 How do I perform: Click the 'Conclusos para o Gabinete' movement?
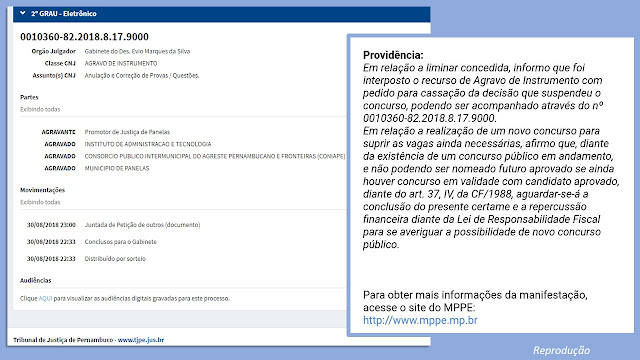120,242
